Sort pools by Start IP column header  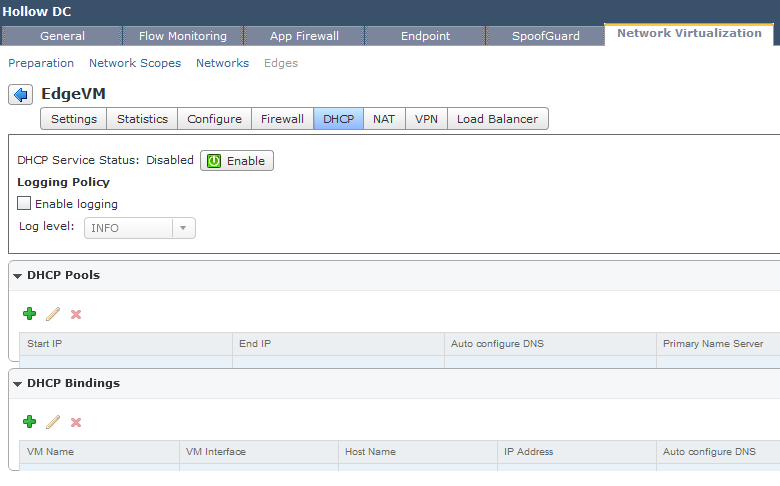(x=125, y=344)
